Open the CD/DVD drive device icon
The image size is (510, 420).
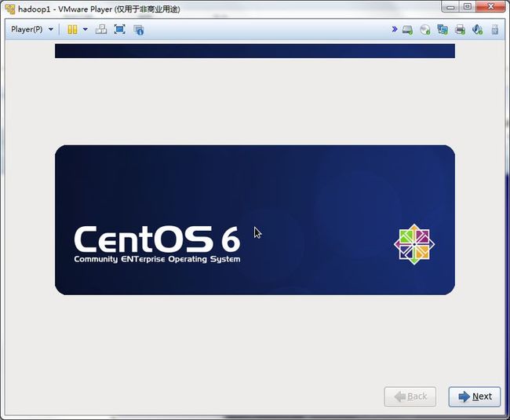[424, 30]
